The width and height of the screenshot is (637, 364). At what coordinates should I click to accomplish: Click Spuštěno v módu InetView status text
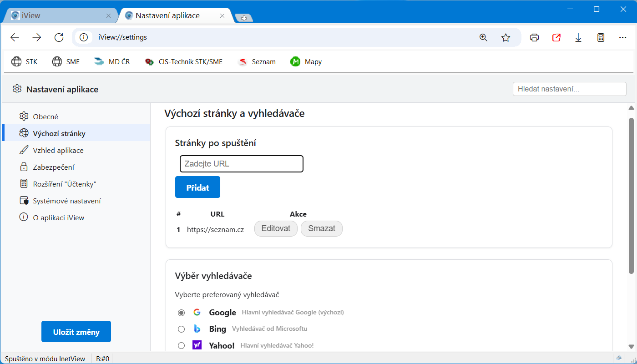(46, 359)
